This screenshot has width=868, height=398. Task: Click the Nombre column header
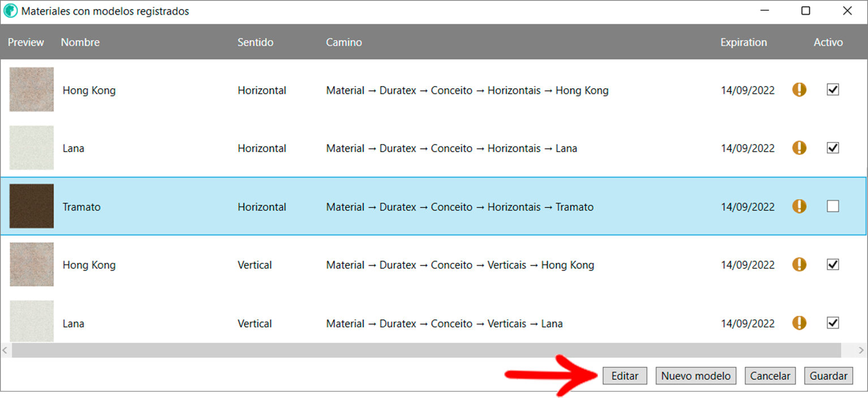tap(80, 42)
